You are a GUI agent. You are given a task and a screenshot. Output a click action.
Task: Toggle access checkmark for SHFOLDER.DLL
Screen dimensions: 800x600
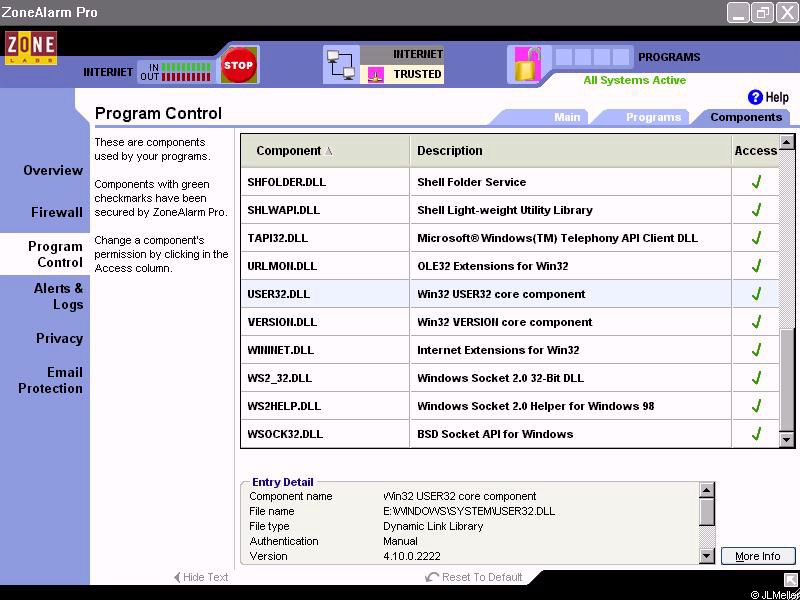pyautogui.click(x=756, y=182)
